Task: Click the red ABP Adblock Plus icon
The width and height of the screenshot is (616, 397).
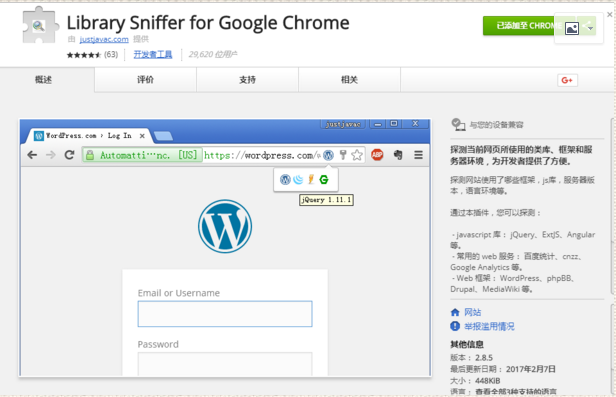Action: point(377,155)
